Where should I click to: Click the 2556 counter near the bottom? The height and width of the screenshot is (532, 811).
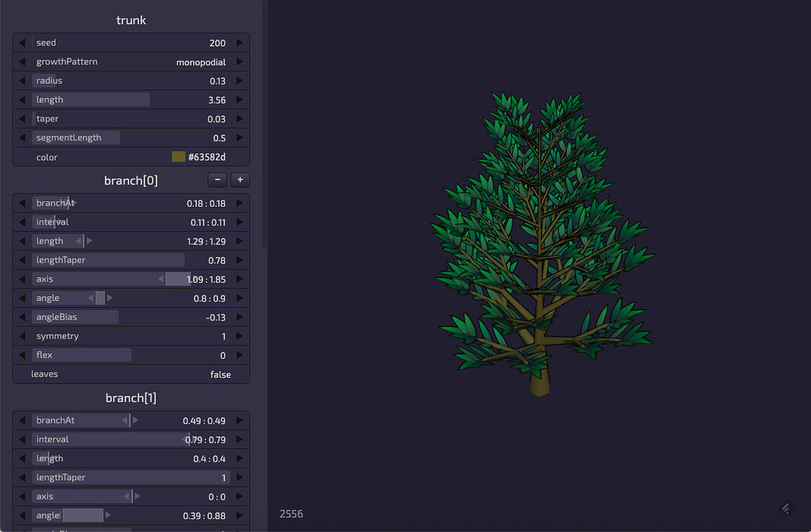pyautogui.click(x=291, y=514)
